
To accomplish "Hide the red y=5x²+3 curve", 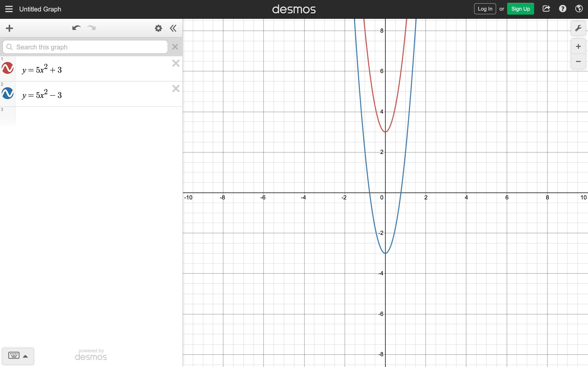I will point(8,68).
